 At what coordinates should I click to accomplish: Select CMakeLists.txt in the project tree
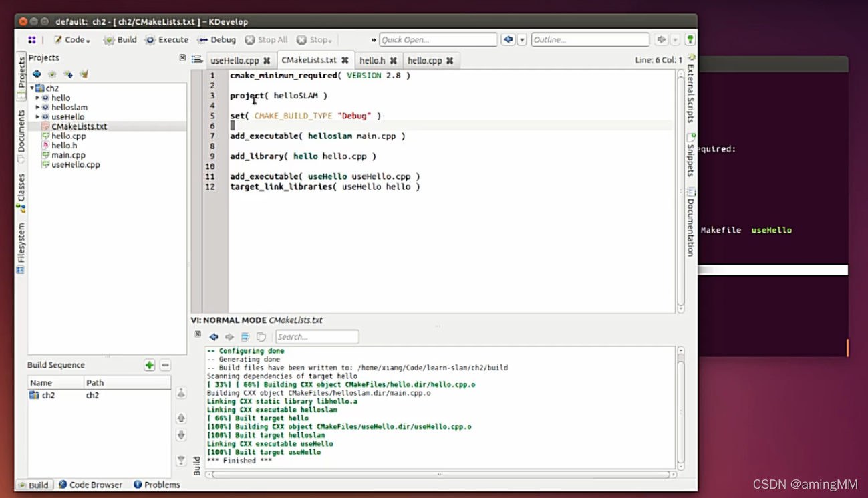79,126
